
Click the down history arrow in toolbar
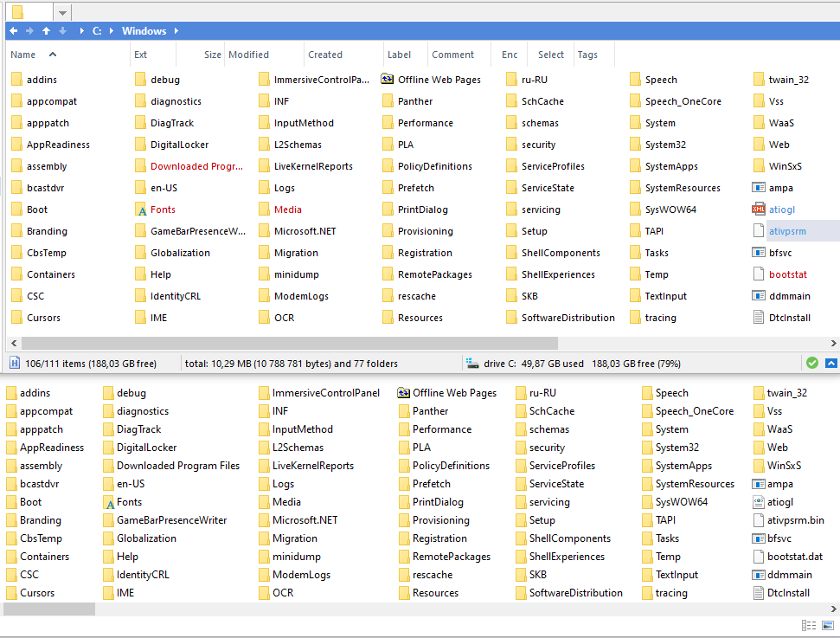(64, 29)
